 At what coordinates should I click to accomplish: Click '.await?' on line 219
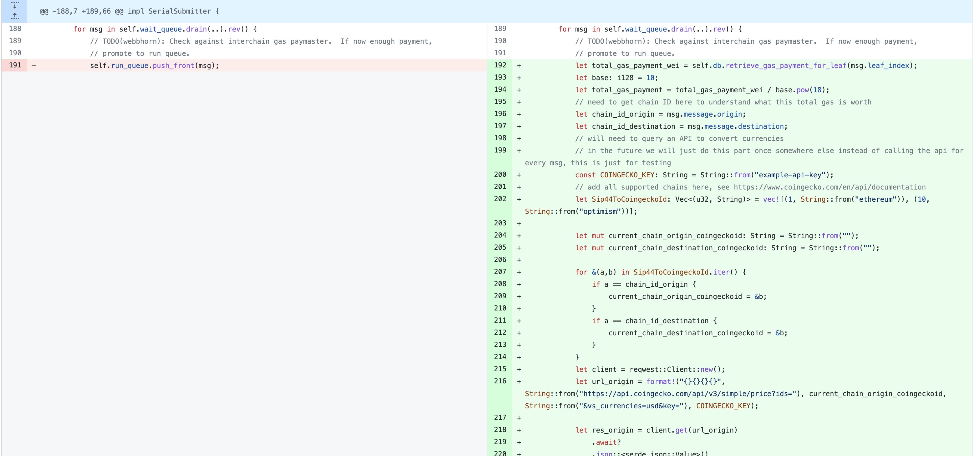coord(607,443)
